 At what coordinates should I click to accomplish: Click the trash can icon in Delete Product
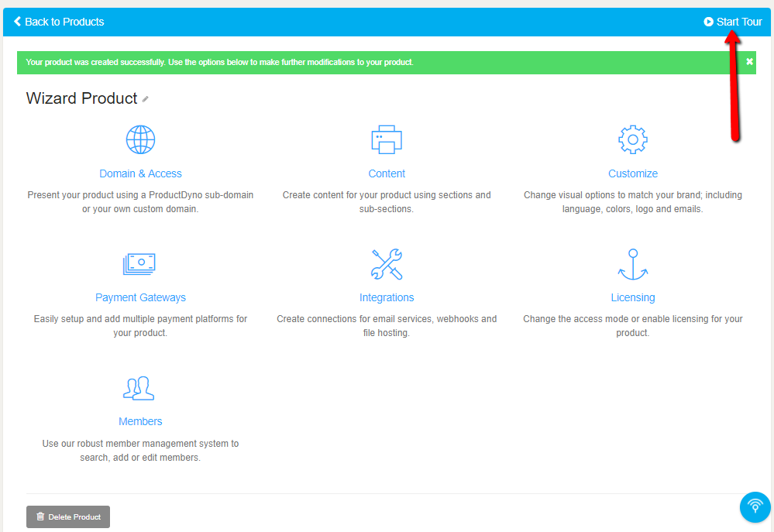click(40, 517)
